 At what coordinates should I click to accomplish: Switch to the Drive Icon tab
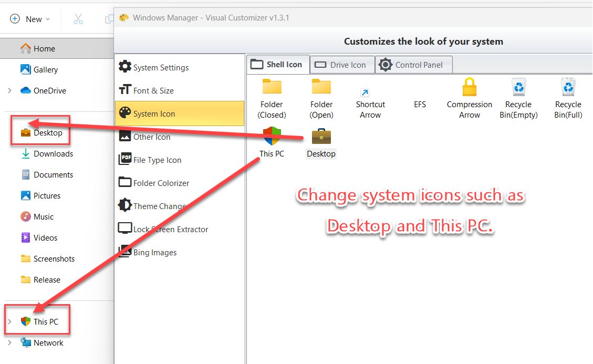342,65
